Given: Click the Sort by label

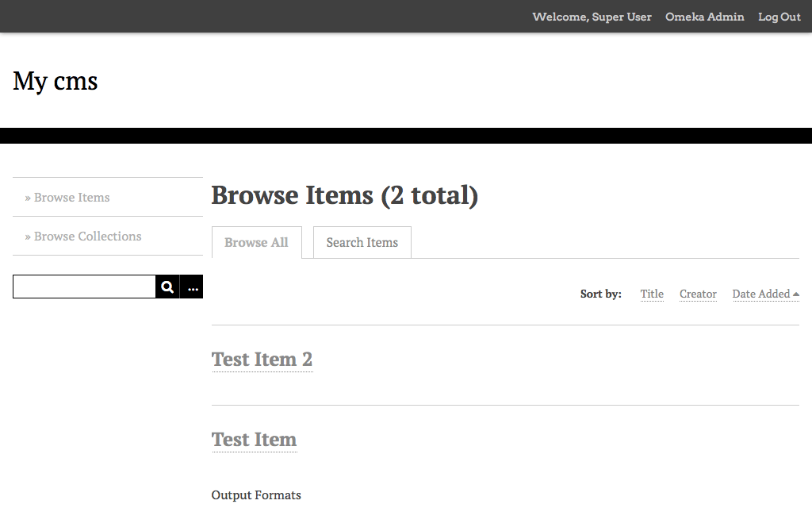Looking at the screenshot, I should [600, 294].
